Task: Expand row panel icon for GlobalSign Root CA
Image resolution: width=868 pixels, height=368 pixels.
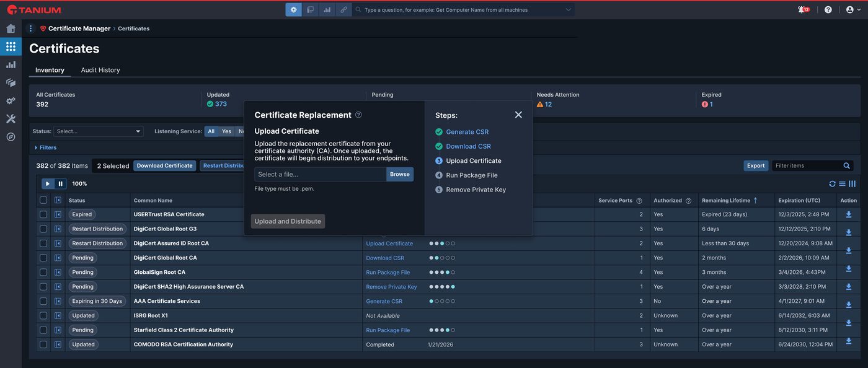Action: tap(58, 272)
